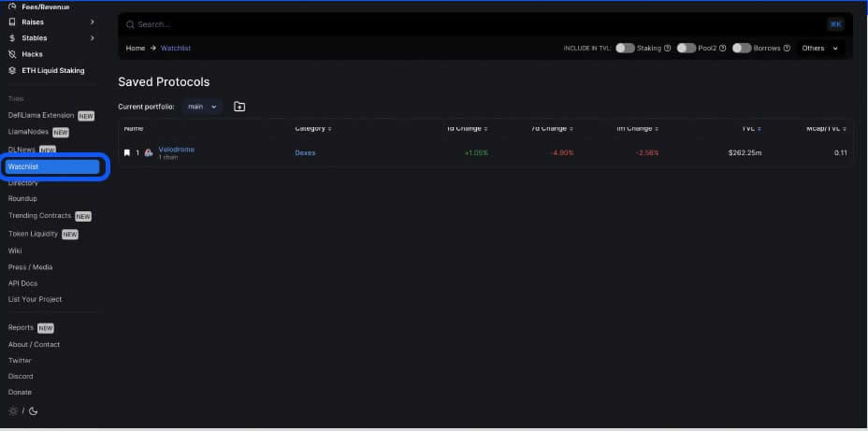868x431 pixels.
Task: Click the new portfolio folder icon
Action: [239, 107]
